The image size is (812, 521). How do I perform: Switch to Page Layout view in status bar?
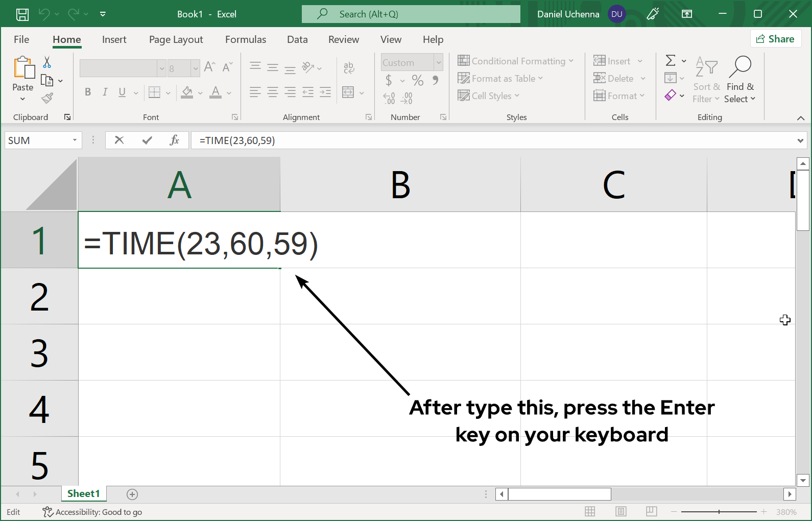click(620, 511)
